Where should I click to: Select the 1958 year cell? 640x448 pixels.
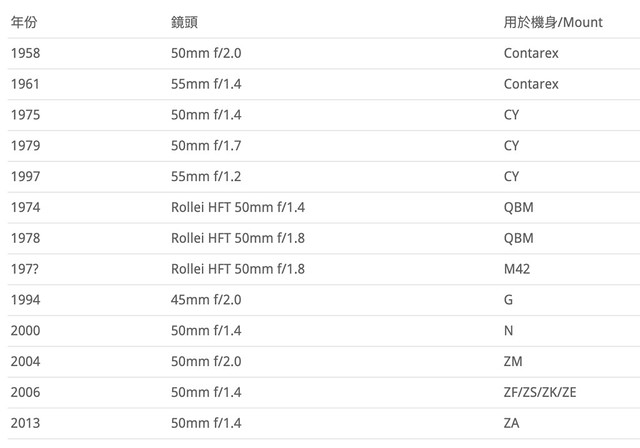(25, 53)
